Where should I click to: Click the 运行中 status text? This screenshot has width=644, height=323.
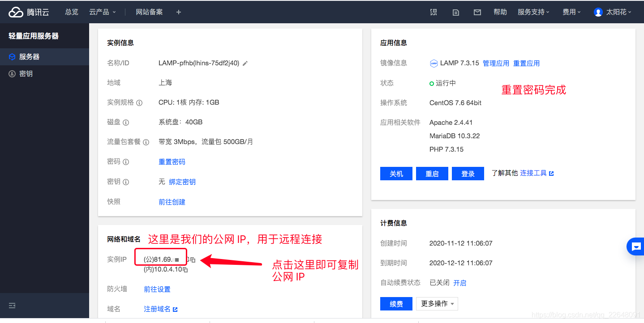(446, 83)
